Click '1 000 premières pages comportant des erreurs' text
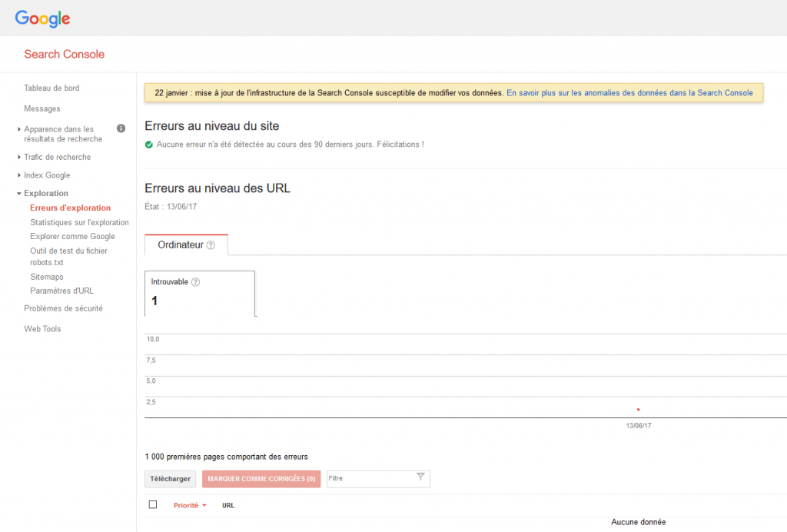The image size is (787, 532). 227,457
